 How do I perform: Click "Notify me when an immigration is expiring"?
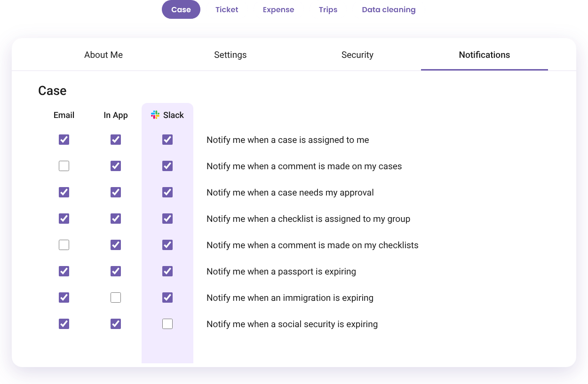click(x=290, y=298)
